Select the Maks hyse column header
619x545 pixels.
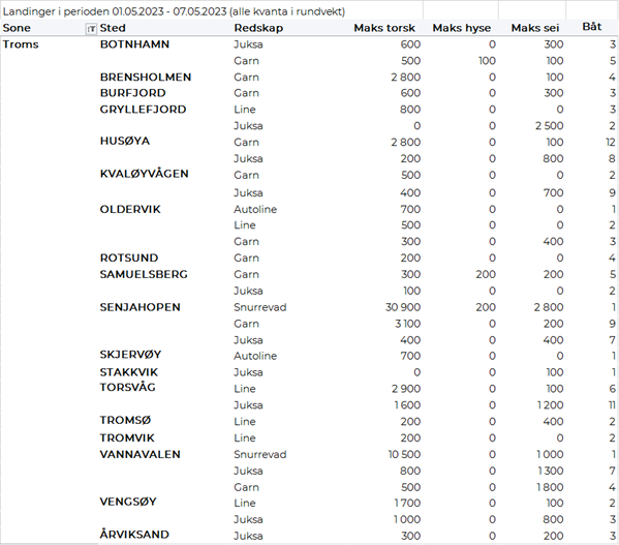pyautogui.click(x=461, y=28)
